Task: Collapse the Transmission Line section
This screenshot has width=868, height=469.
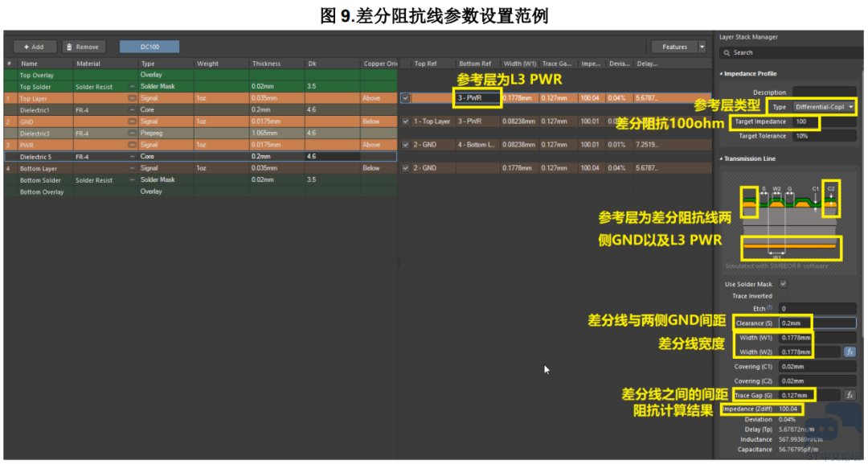Action: (721, 159)
